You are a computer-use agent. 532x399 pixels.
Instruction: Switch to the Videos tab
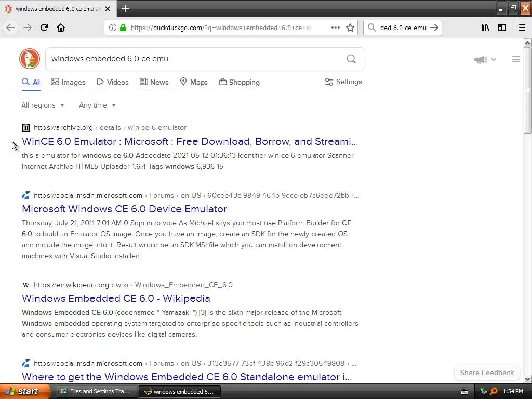pyautogui.click(x=113, y=82)
